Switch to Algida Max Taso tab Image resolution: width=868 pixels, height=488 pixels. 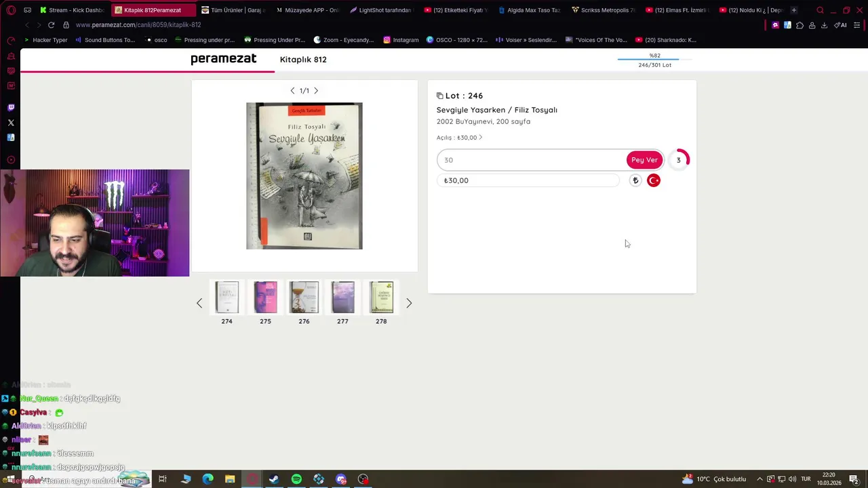(x=529, y=10)
